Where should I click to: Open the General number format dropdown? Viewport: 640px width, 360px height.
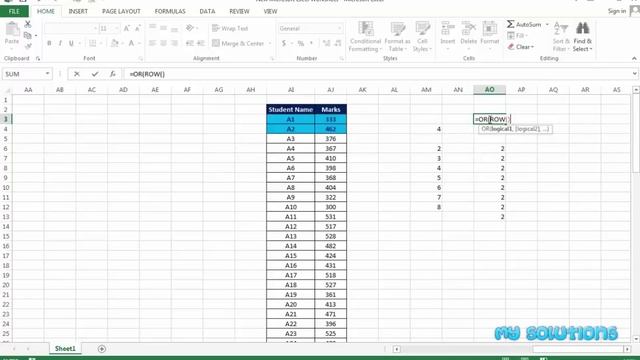click(x=340, y=29)
